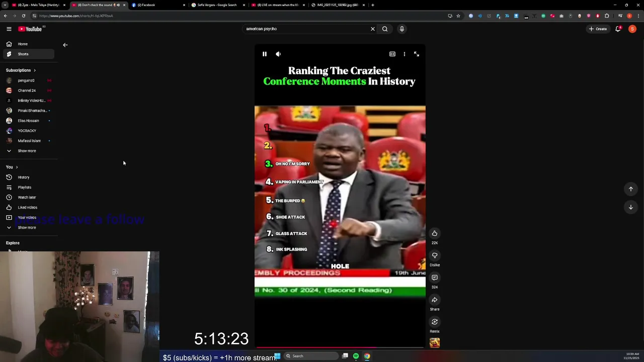Bookmark this page with the star
Viewport: 644px width, 362px height.
[458, 16]
